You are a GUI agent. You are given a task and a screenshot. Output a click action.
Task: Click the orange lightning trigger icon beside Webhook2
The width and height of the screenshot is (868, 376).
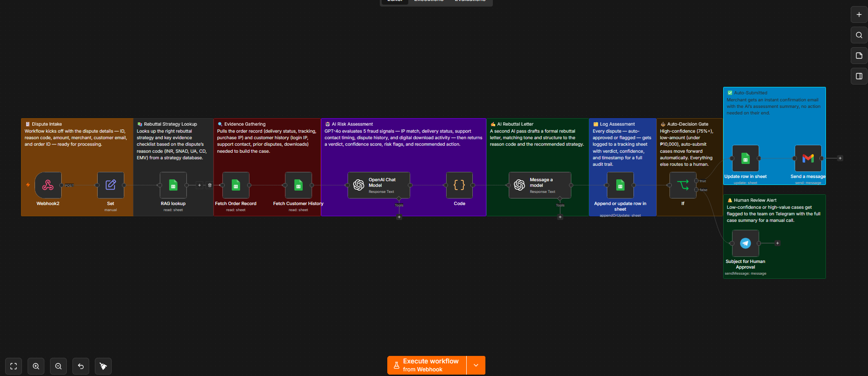[28, 185]
